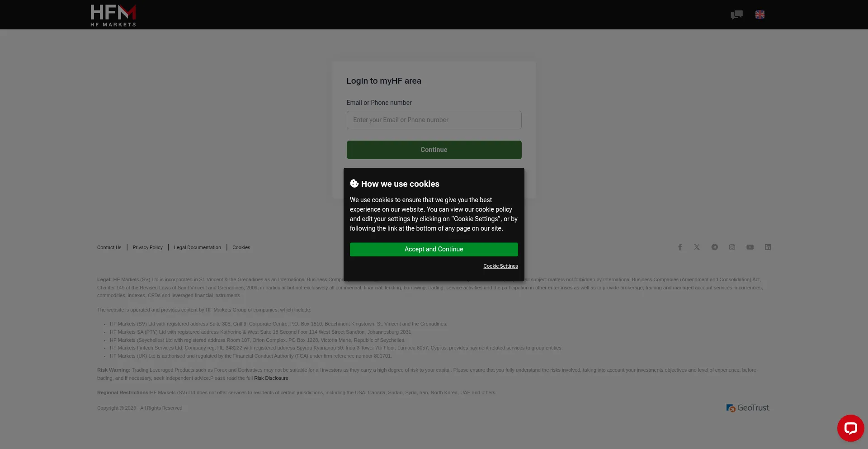Open the chat bubbles icon in header
This screenshot has height=449, width=868.
click(x=736, y=15)
